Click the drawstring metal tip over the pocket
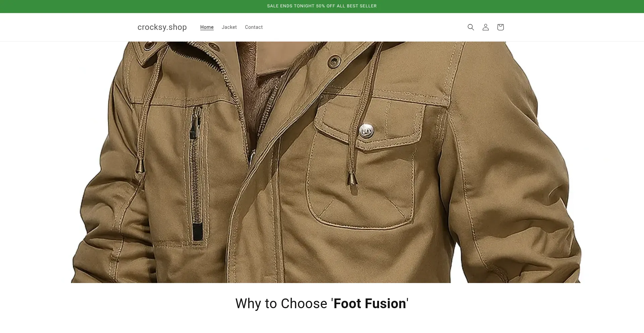The image size is (644, 333). 352,179
